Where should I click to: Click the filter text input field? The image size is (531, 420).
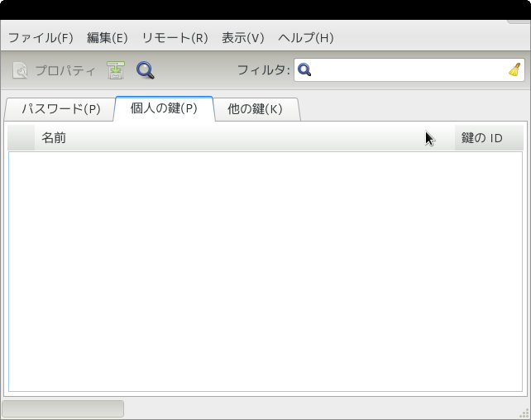tap(409, 70)
